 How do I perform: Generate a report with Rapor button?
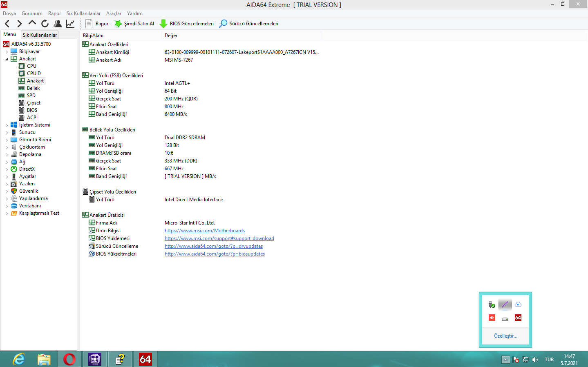pos(97,24)
